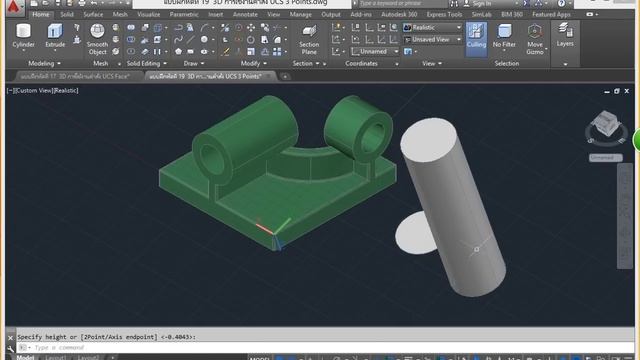This screenshot has height=360, width=640.
Task: Click the Undo arrow in quick access toolbar
Action: click(95, 3)
